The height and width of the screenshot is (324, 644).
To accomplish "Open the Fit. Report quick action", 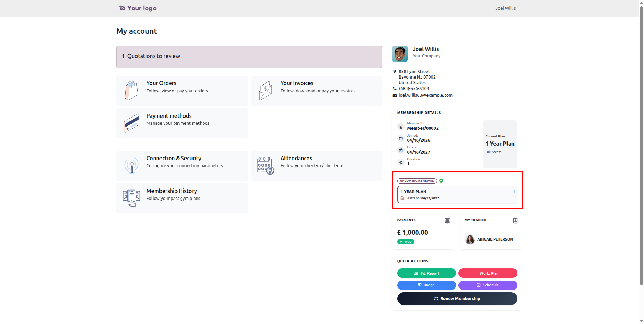I will 426,273.
